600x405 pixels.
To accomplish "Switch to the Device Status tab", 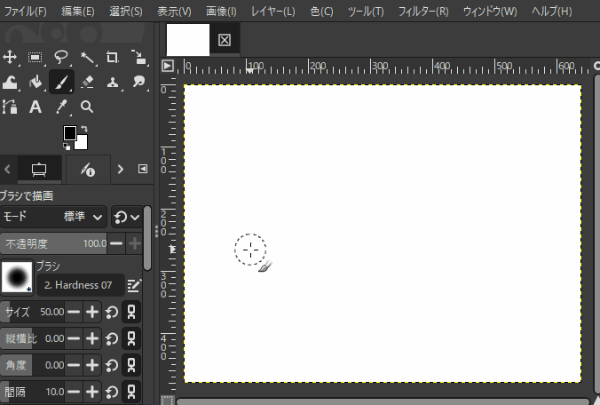I will (x=88, y=169).
